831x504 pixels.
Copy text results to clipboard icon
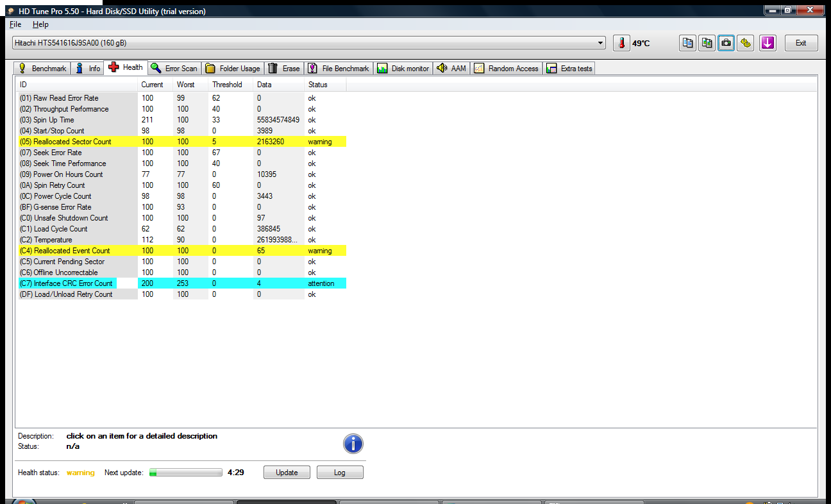(x=688, y=43)
